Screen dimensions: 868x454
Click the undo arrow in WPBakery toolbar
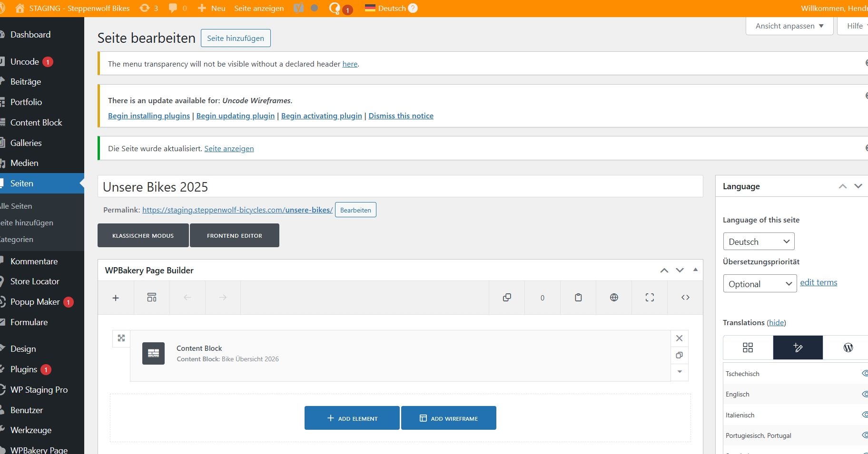pyautogui.click(x=187, y=298)
